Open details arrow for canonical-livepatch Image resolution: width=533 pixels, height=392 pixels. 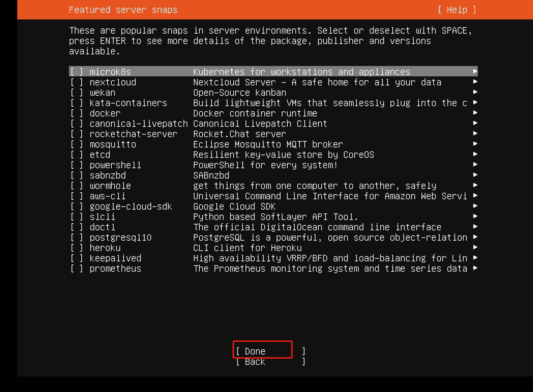point(475,123)
